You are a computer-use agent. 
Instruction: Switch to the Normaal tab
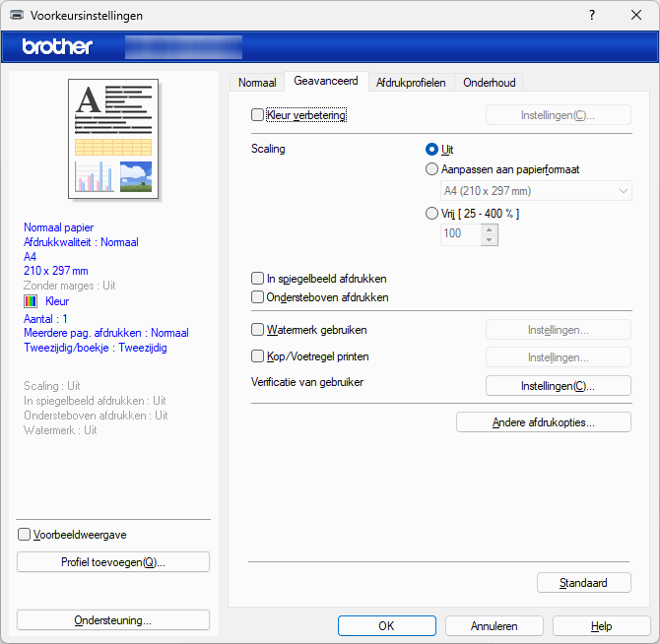coord(257,83)
